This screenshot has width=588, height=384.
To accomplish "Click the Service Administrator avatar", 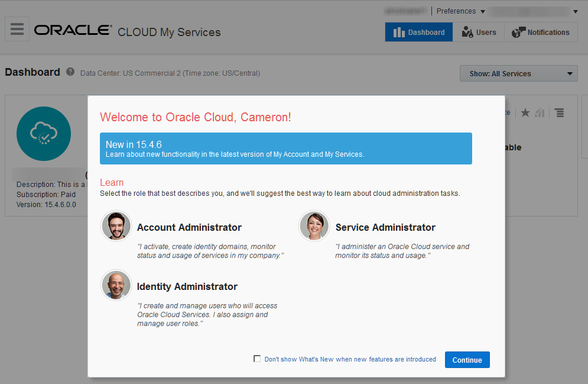I will tap(314, 226).
